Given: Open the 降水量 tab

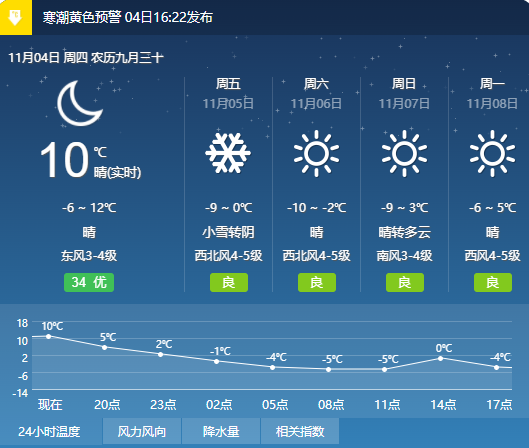Looking at the screenshot, I should [x=221, y=431].
